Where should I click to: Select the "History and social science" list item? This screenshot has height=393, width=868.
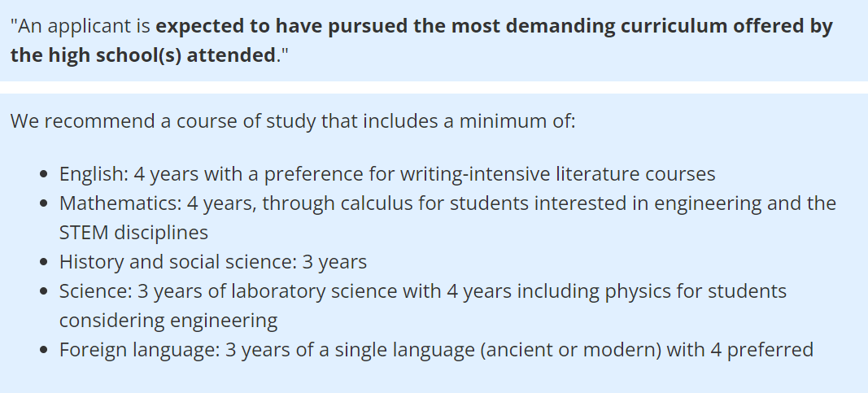(213, 262)
